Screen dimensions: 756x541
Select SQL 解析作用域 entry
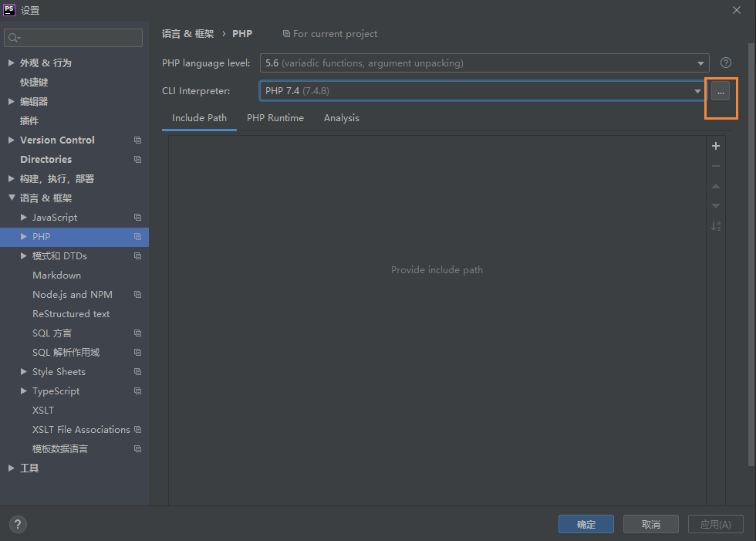(x=66, y=353)
